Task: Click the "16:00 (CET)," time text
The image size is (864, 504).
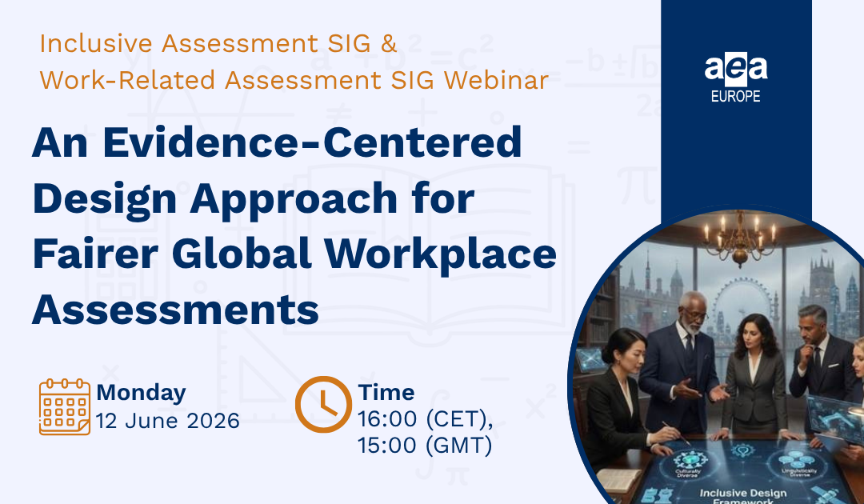Action: [x=426, y=419]
